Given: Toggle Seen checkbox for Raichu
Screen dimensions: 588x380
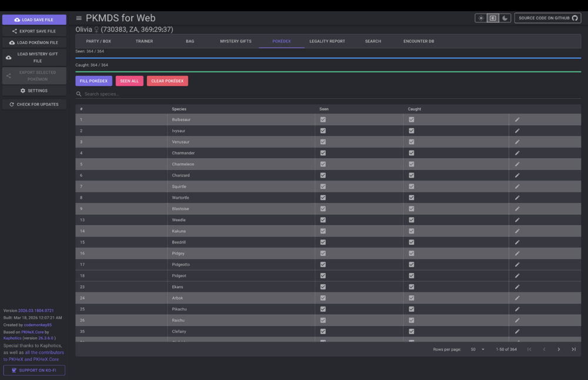Looking at the screenshot, I should (x=323, y=320).
